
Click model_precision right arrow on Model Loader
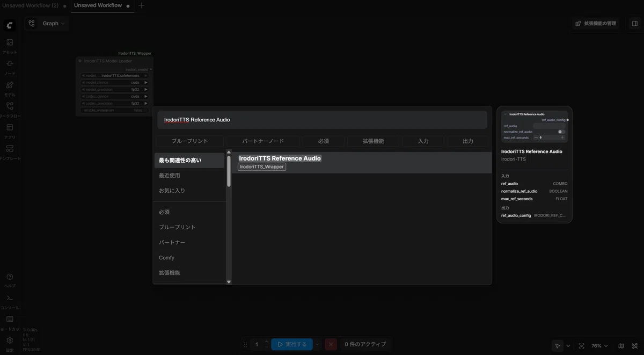(146, 90)
